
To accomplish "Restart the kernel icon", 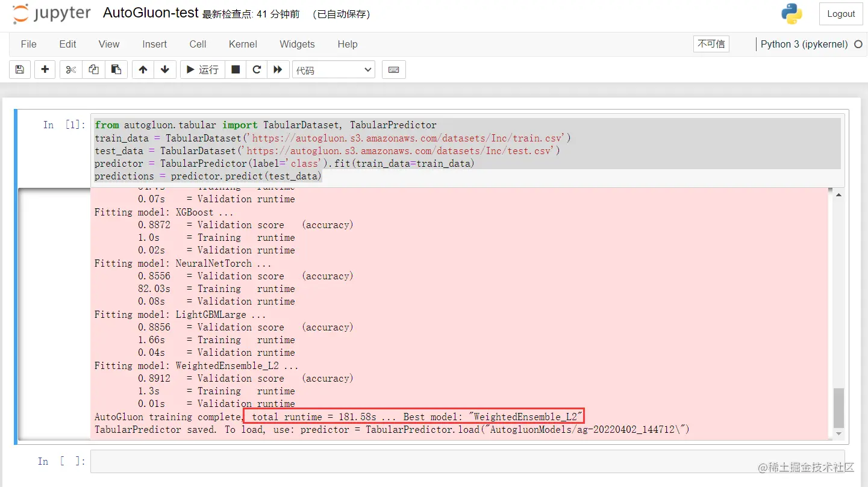I will pyautogui.click(x=257, y=70).
